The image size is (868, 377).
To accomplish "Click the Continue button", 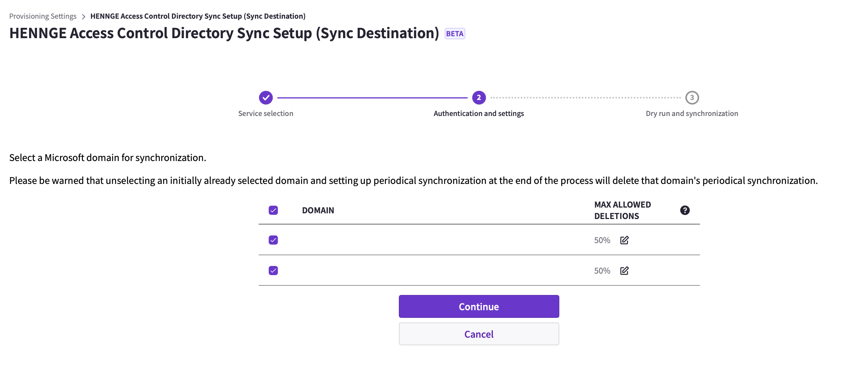I will [x=479, y=306].
